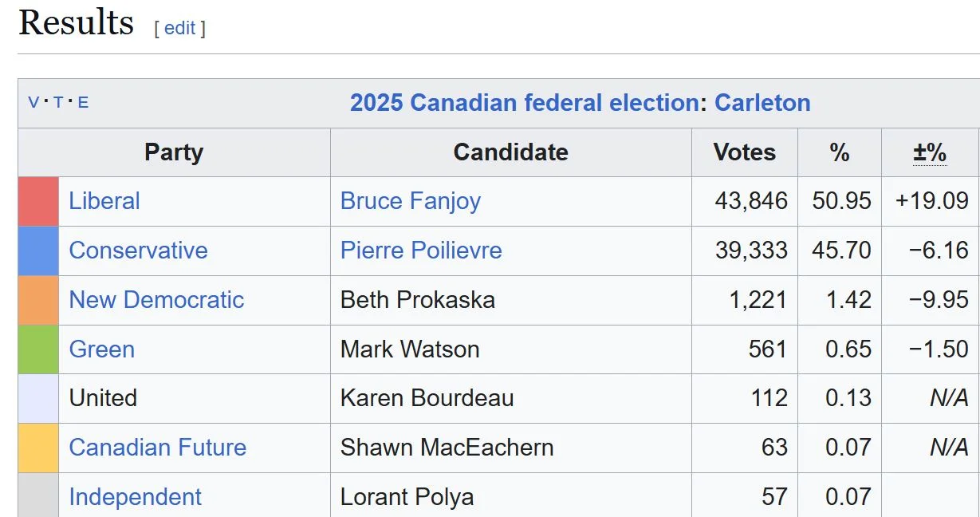The width and height of the screenshot is (980, 517).
Task: Open the V (view template) link
Action: (x=33, y=103)
